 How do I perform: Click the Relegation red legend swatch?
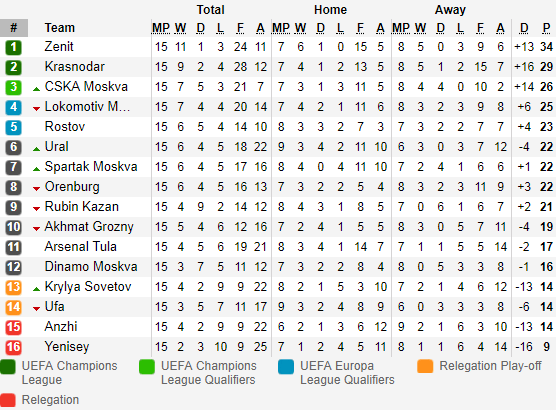coord(8,400)
